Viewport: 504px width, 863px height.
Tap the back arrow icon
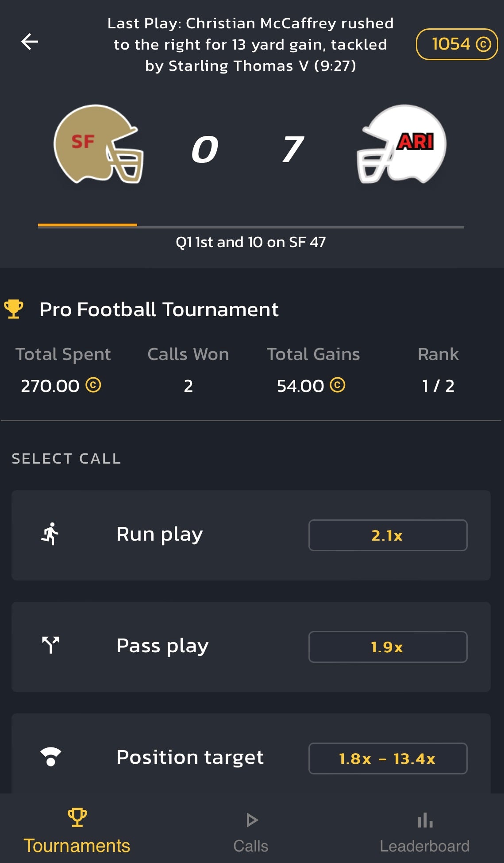coord(30,42)
